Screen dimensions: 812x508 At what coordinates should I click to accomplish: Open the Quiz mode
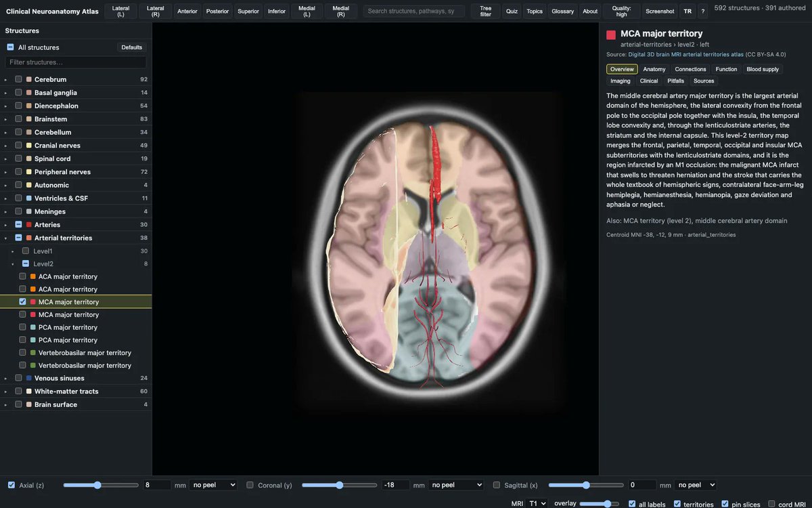coord(512,11)
